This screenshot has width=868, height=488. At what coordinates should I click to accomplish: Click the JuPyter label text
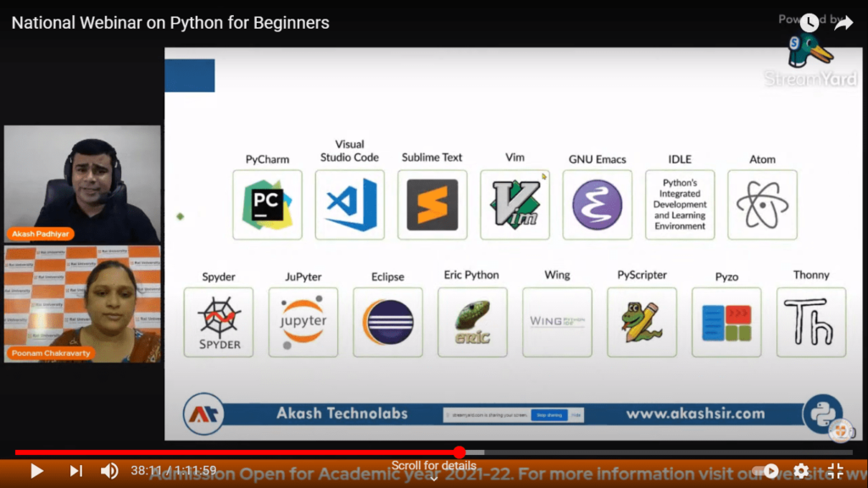[303, 277]
